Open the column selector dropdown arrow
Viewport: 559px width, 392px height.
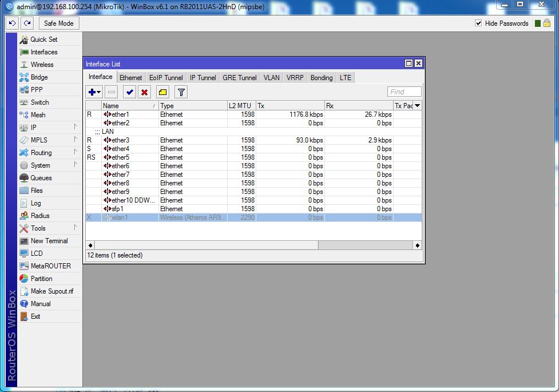click(418, 105)
